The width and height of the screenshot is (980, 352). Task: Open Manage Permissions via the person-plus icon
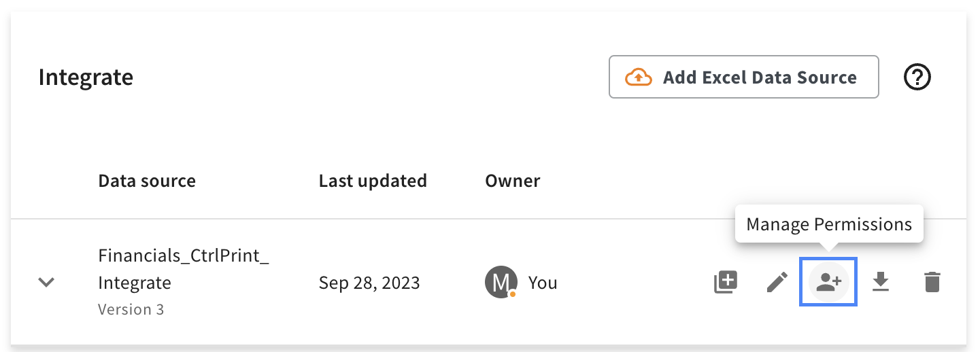(x=828, y=282)
